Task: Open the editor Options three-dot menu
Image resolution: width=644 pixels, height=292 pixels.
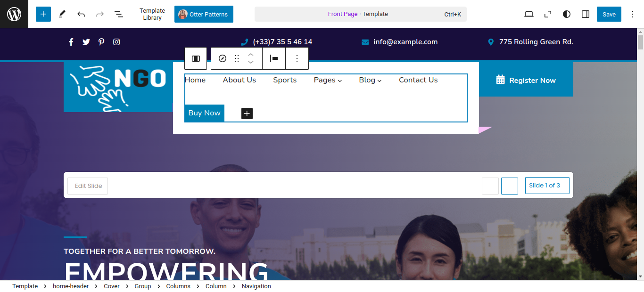Action: (633, 14)
